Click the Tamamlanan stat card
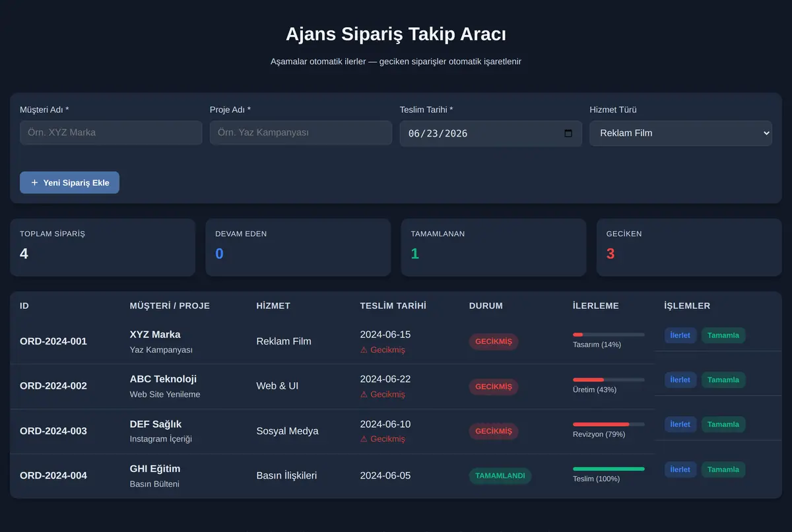Image resolution: width=792 pixels, height=532 pixels. pos(494,248)
